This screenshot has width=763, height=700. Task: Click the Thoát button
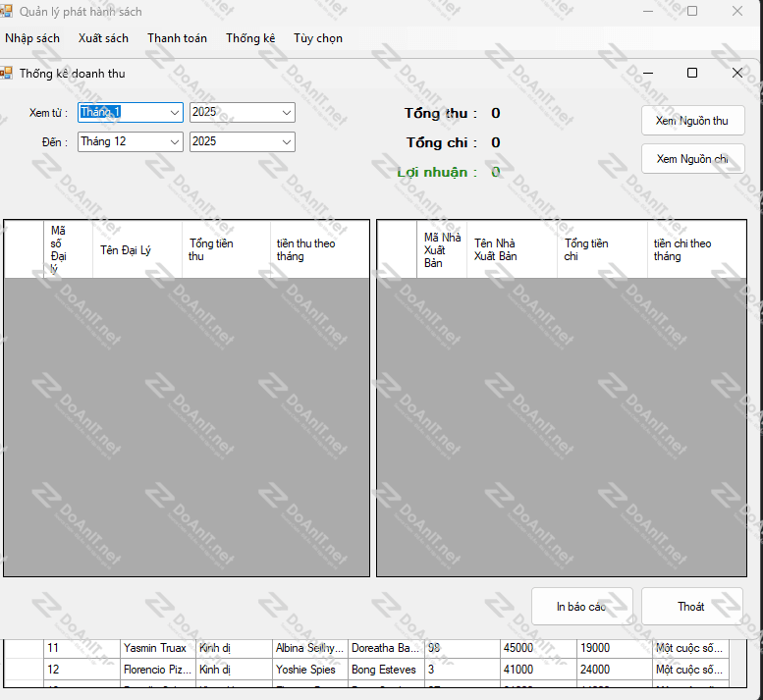pyautogui.click(x=691, y=606)
